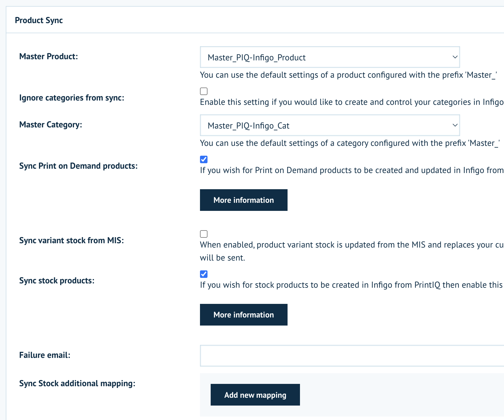Click More information below Sync stock products
The width and height of the screenshot is (504, 420).
[x=243, y=315]
